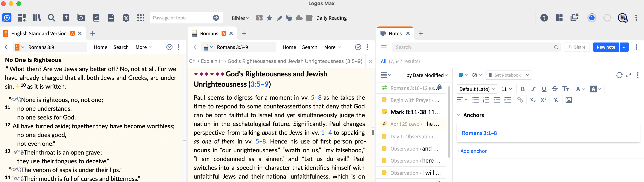This screenshot has height=182, width=644.
Task: Switch to the Notes tab
Action: (395, 34)
